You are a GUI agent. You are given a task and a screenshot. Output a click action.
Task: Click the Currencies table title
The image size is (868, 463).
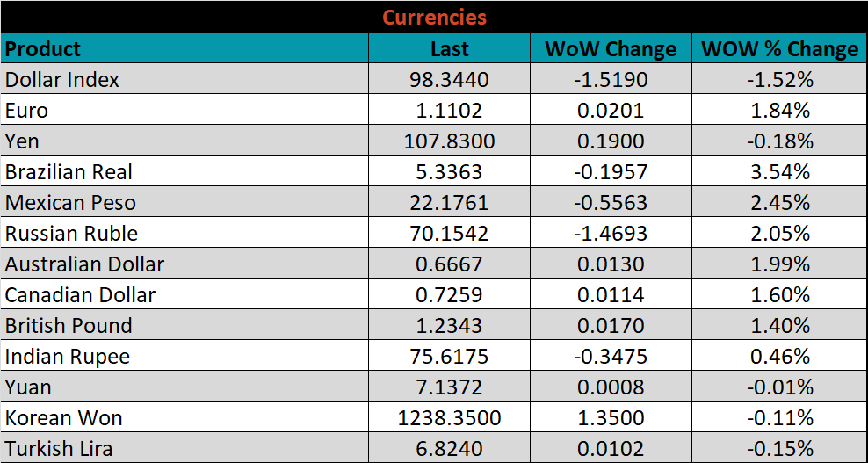click(x=434, y=17)
